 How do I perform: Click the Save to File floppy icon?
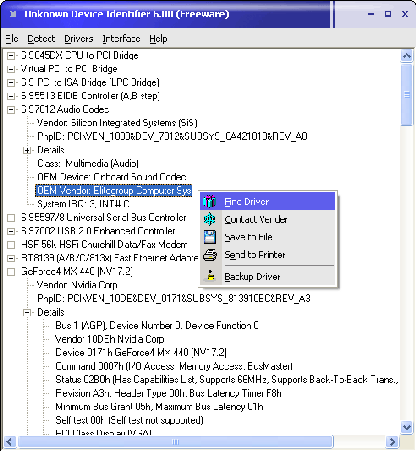[210, 237]
